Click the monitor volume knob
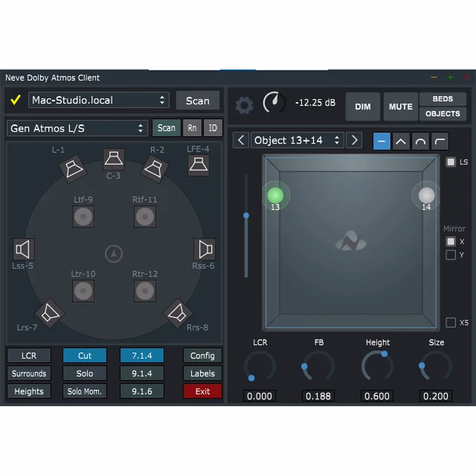This screenshot has width=476, height=476. pos(274,103)
